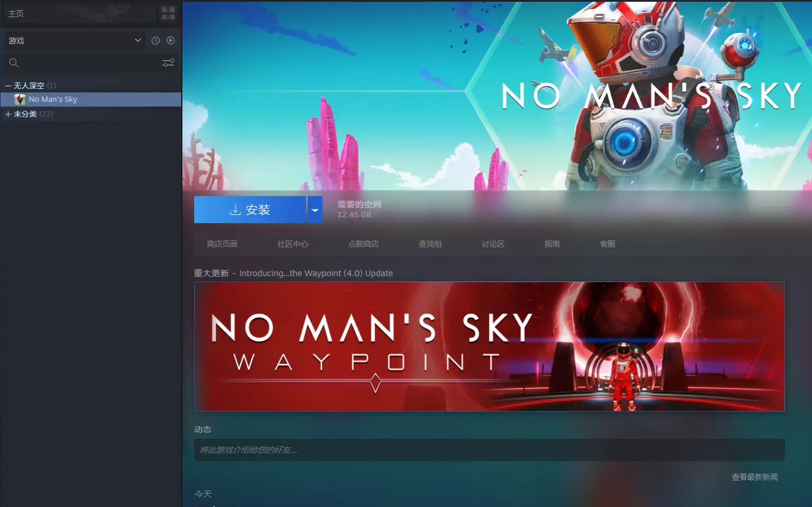
Task: Open the dropdown arrow beside 安装
Action: (x=315, y=210)
